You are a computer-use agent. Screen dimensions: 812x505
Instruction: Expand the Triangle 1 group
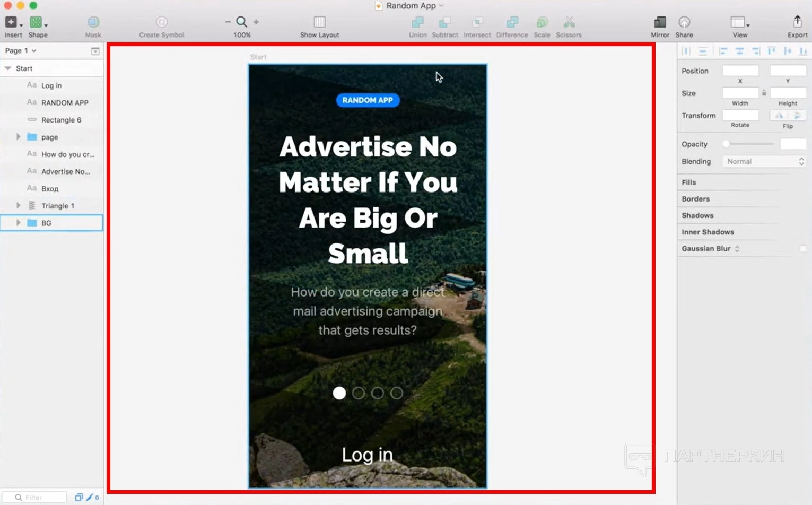tap(18, 205)
